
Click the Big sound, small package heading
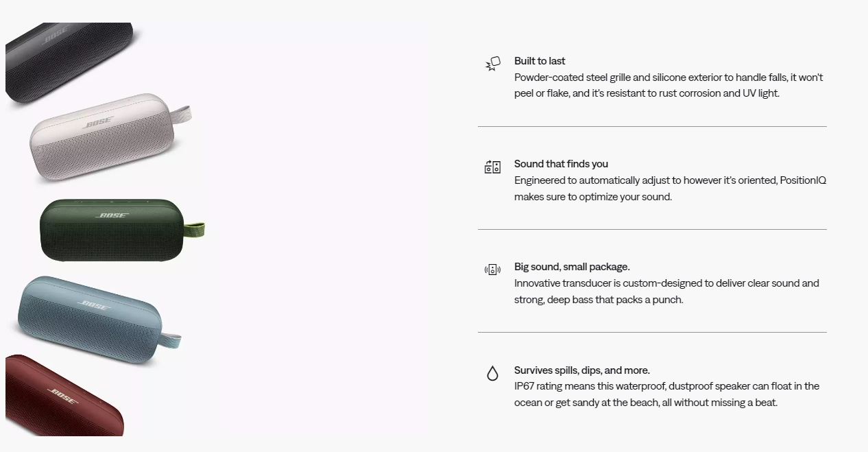(572, 267)
